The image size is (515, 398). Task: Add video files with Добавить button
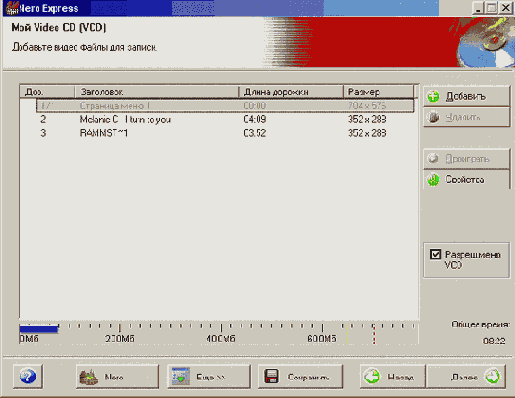point(467,97)
